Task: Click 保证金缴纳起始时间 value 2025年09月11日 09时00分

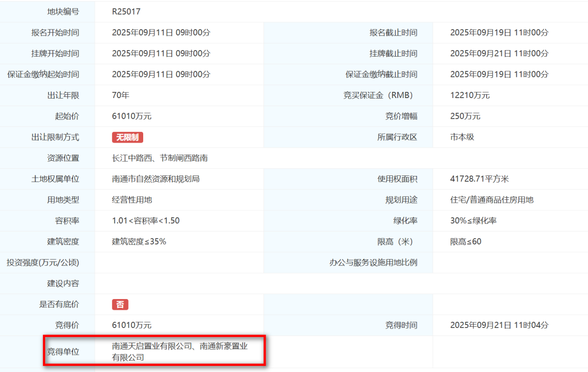Action: [x=161, y=74]
